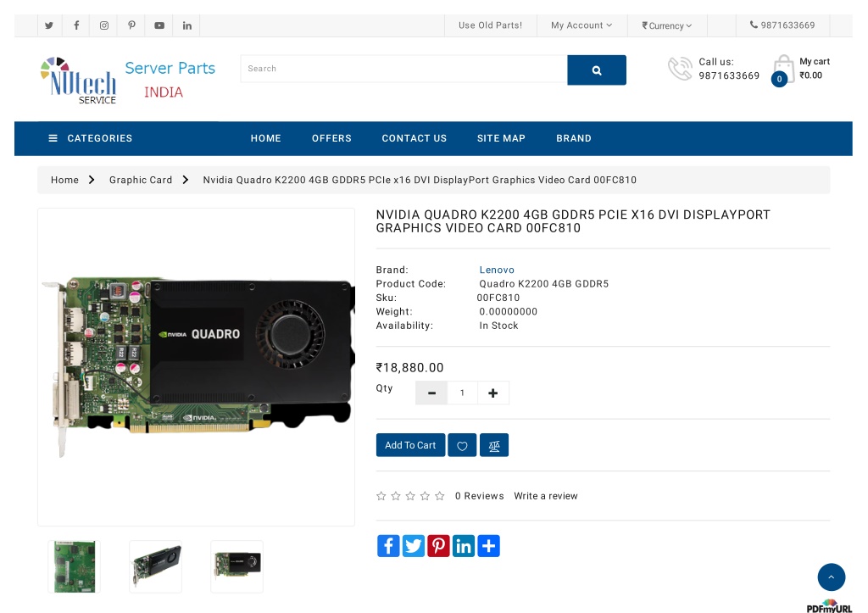
Task: Open the Currency dropdown
Action: [x=666, y=25]
